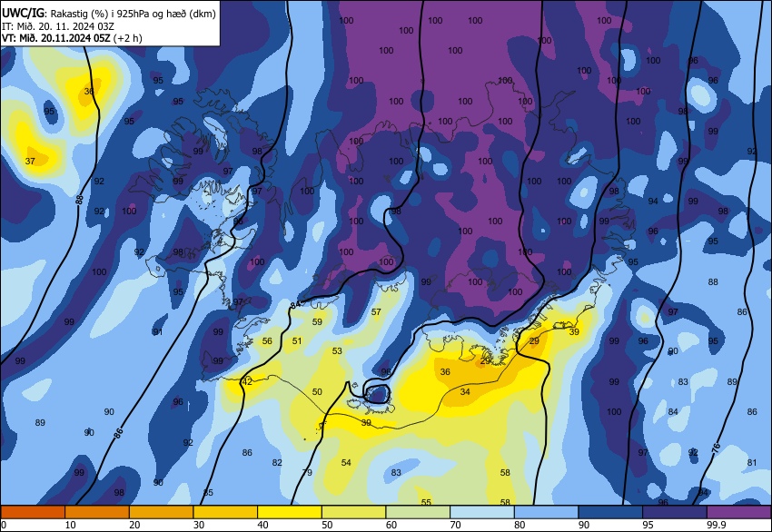The image size is (772, 532).
Task: Select the bright yellow 40–50 legend swatch
Action: pos(290,512)
